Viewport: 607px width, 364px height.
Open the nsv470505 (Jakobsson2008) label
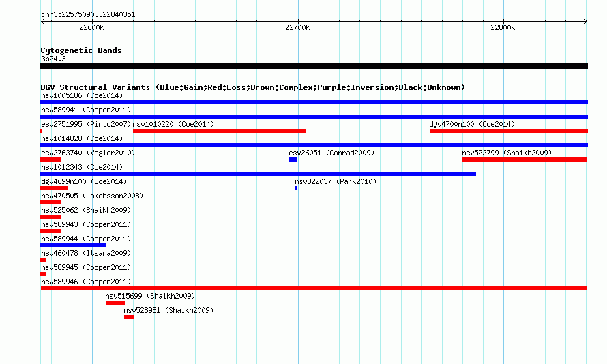coord(92,196)
